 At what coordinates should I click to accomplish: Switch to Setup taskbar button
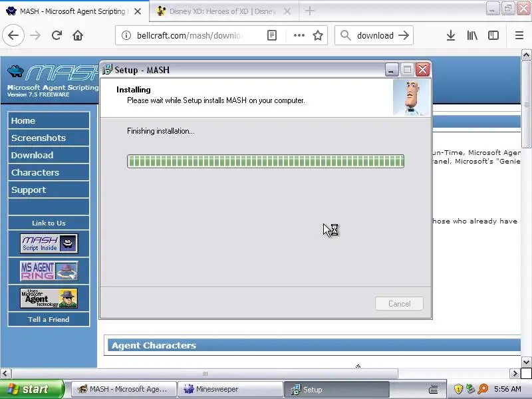[336, 389]
